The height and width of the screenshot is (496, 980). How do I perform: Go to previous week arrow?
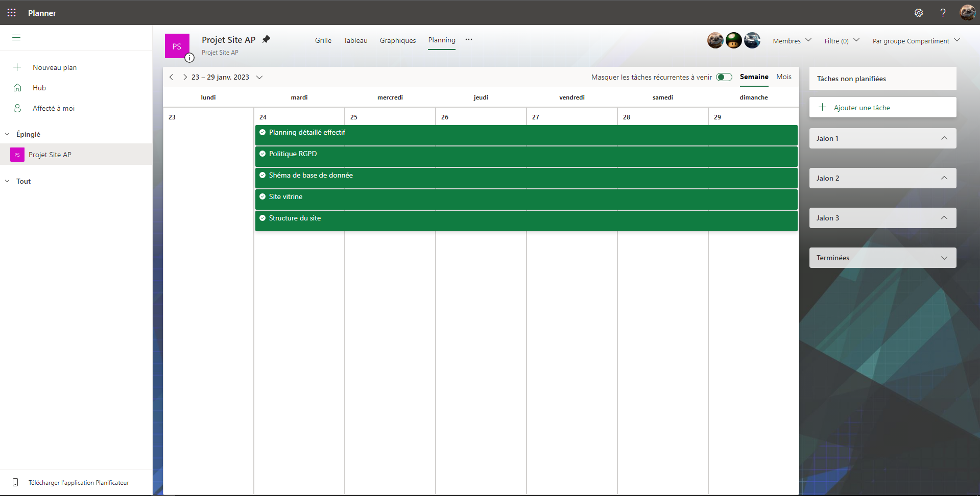click(x=172, y=77)
